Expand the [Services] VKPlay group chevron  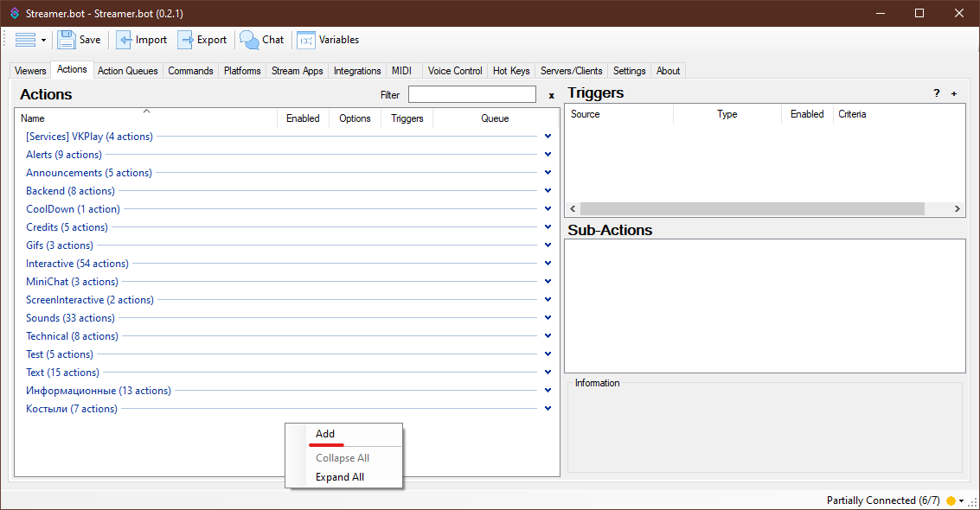[548, 136]
